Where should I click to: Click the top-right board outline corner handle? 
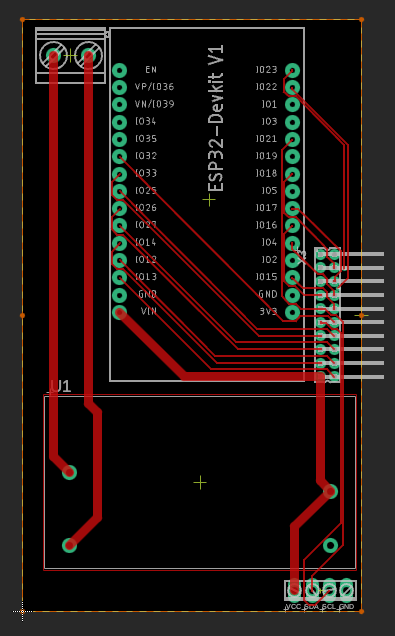(x=361, y=19)
